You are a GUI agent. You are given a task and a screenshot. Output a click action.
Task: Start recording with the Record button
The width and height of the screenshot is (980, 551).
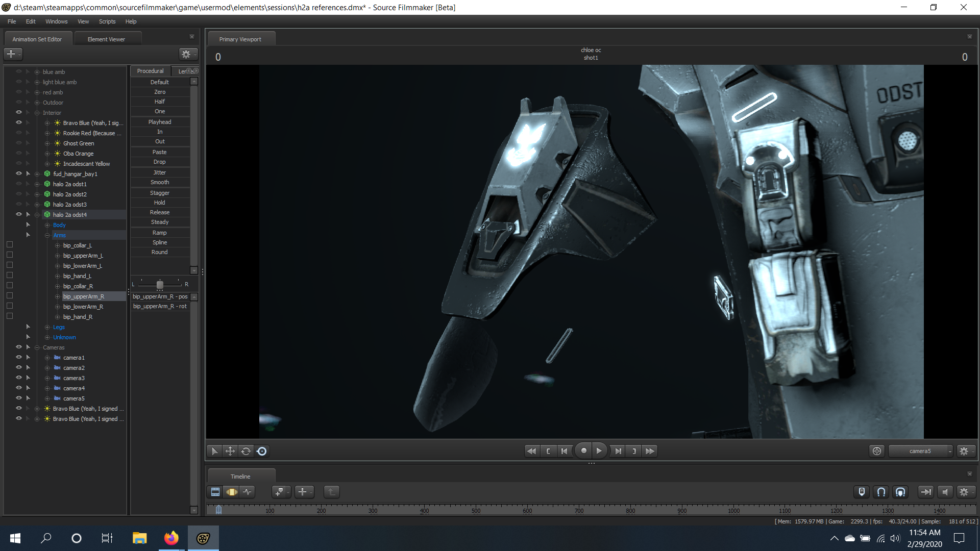[x=583, y=451]
